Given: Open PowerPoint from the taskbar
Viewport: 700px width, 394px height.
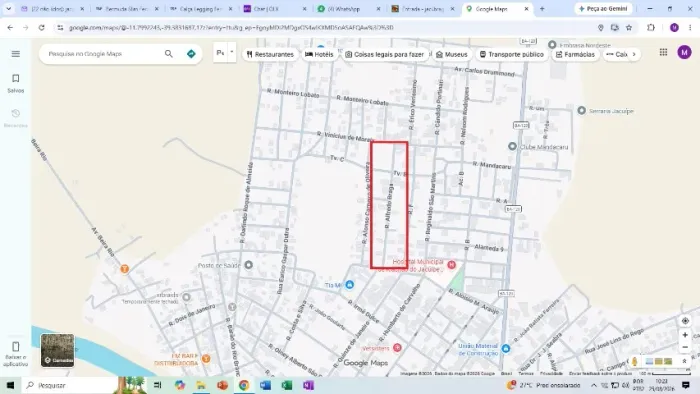Looking at the screenshot, I should 222,385.
